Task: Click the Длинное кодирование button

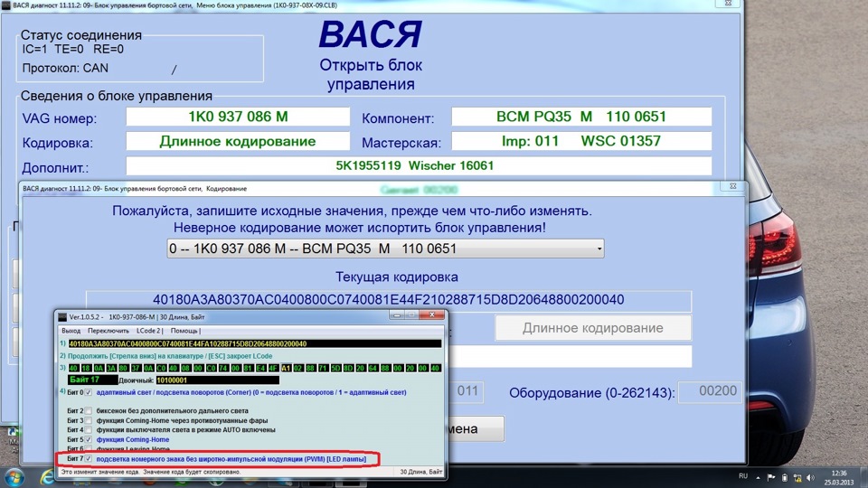Action: pyautogui.click(x=593, y=328)
